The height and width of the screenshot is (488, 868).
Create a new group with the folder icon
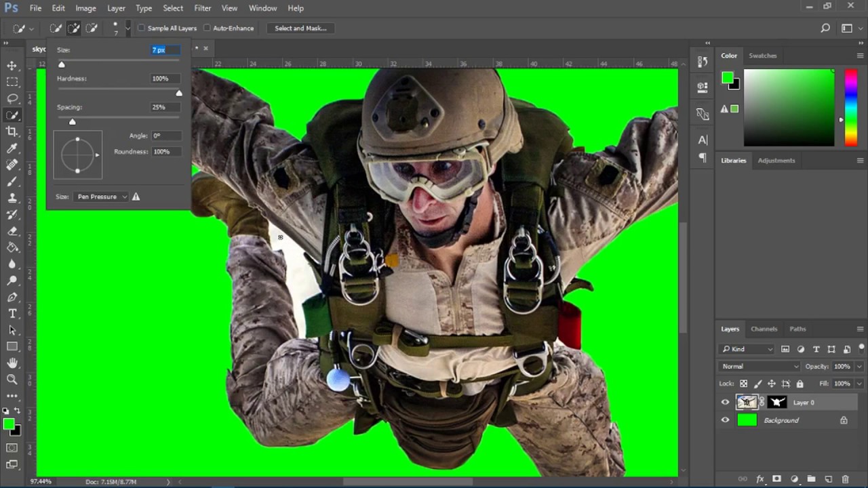coord(811,479)
